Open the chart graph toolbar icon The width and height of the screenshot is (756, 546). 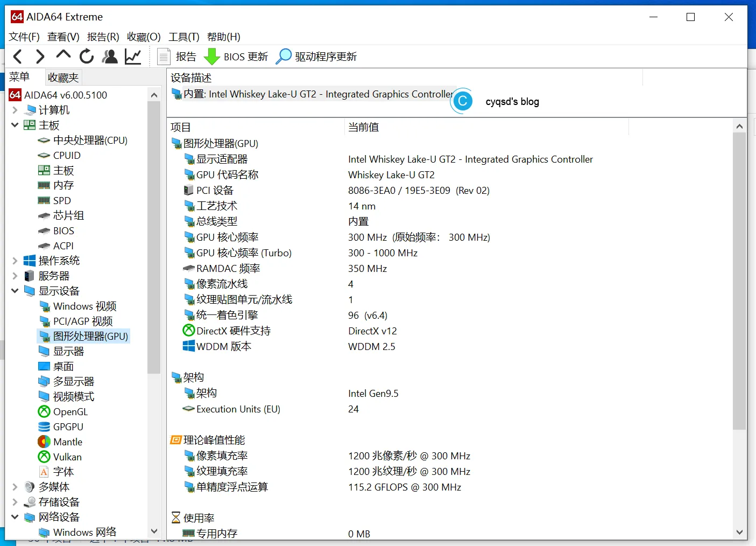tap(133, 57)
